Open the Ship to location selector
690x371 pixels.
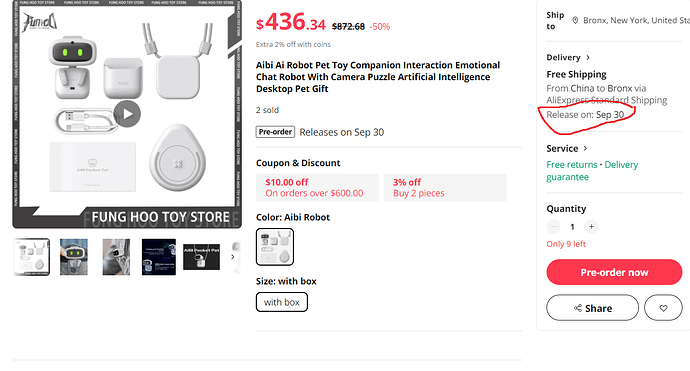(x=631, y=20)
